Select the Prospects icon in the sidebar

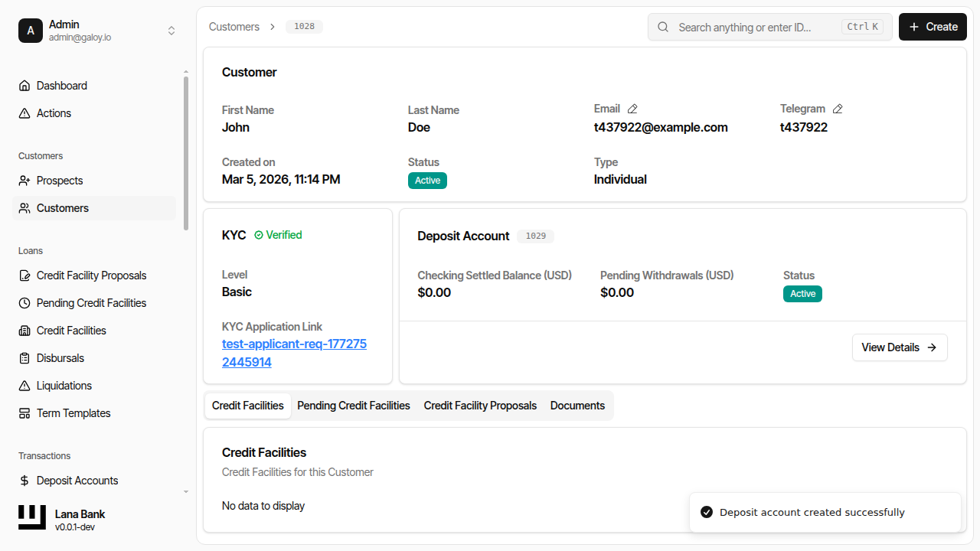point(24,180)
